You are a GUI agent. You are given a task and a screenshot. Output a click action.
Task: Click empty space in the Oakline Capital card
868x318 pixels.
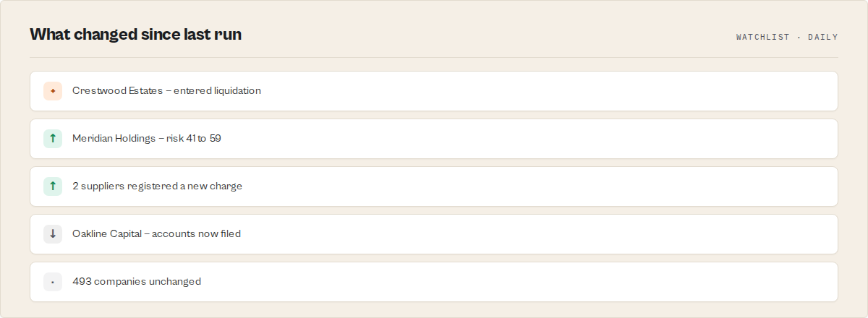542,234
